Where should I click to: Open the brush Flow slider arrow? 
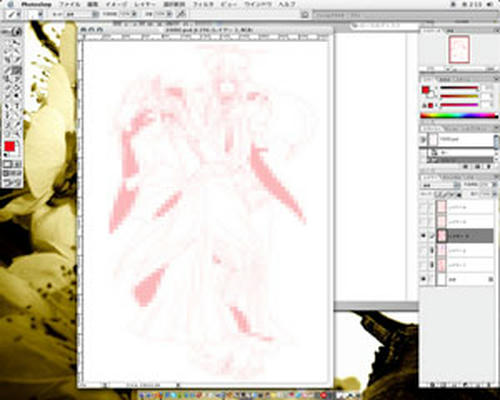point(170,14)
